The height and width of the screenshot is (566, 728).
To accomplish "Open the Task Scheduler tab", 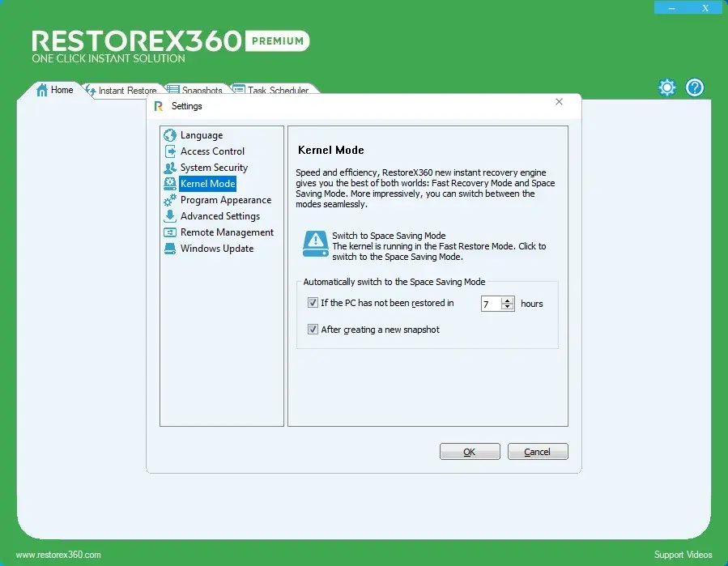I will point(277,91).
